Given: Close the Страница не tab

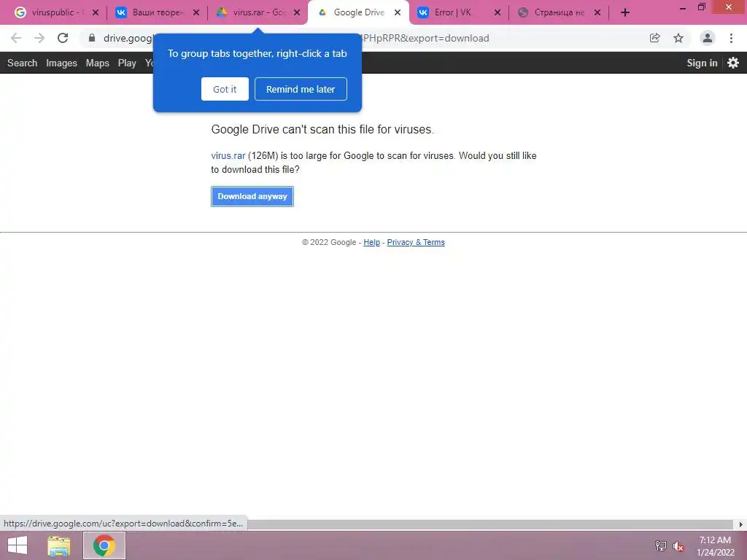Looking at the screenshot, I should (x=597, y=13).
